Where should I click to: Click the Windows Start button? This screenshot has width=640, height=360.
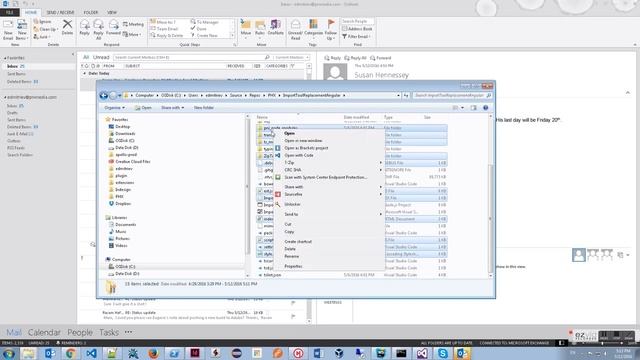[8, 353]
